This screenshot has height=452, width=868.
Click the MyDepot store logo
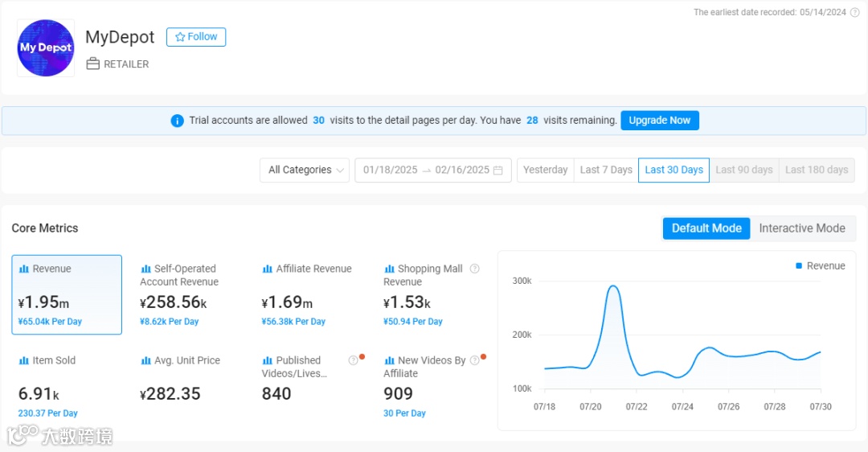(46, 48)
